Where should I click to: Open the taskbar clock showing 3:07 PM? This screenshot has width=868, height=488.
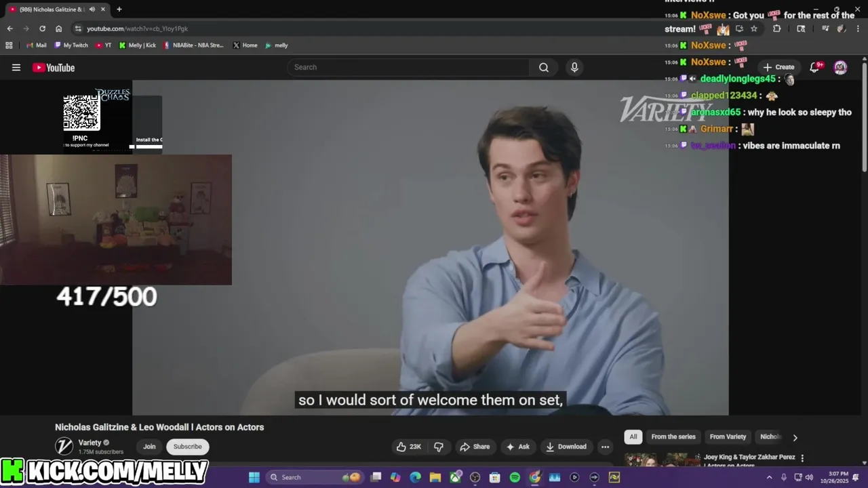(835, 477)
